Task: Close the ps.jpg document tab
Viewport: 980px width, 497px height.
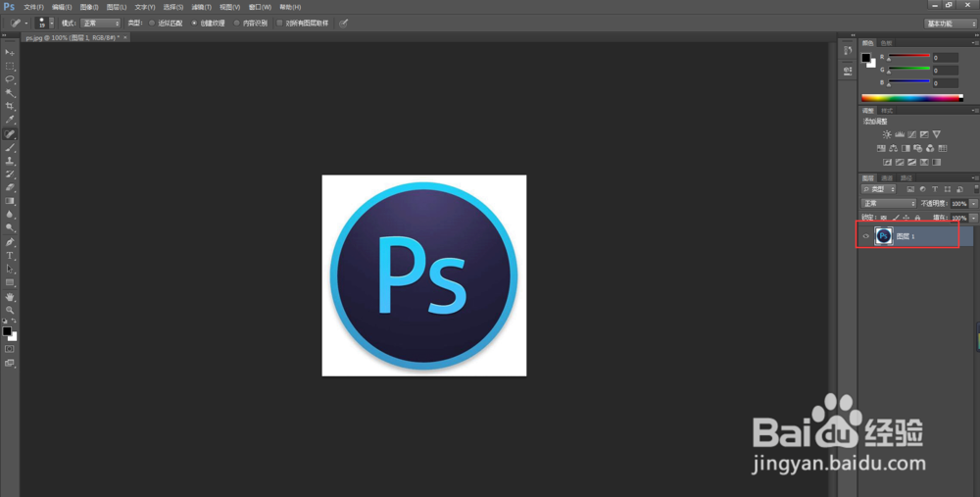Action: coord(125,37)
